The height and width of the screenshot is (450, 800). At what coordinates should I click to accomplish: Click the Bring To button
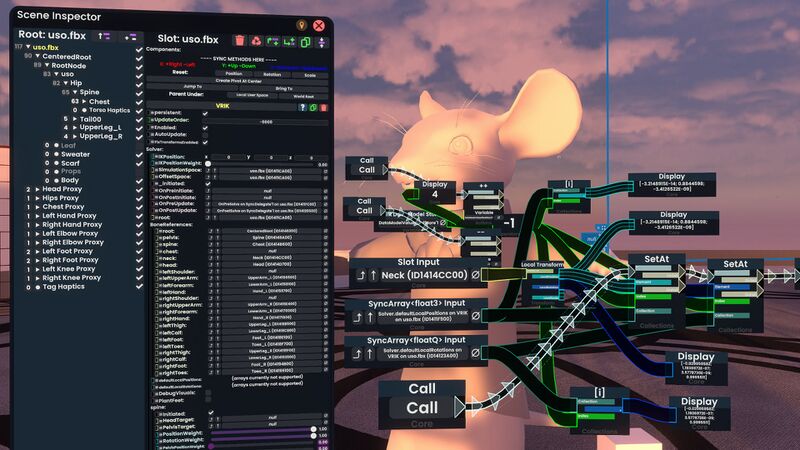click(x=284, y=89)
